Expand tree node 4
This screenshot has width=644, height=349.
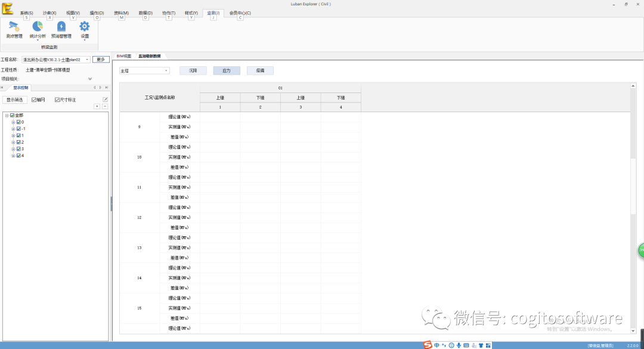click(13, 155)
